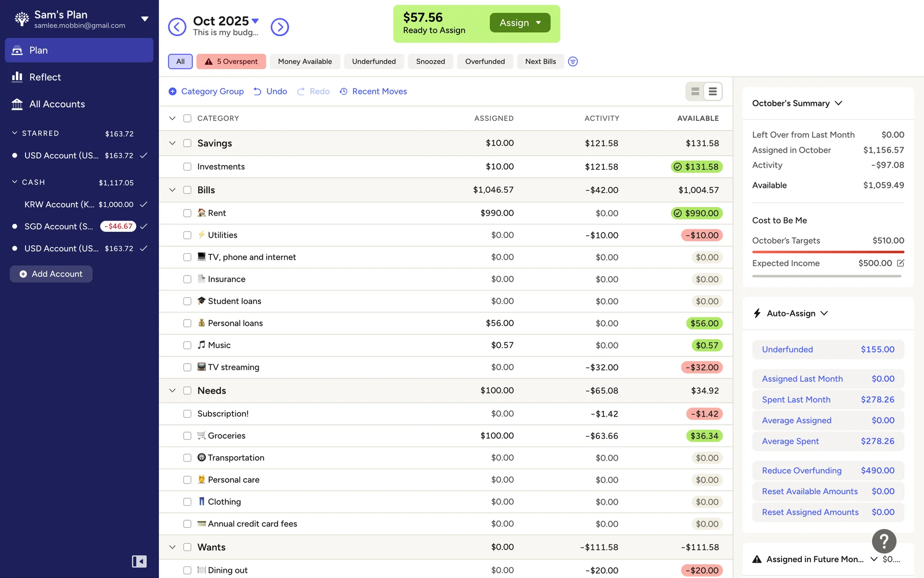Go to next month arrow
Screen dimensions: 924x578
point(280,27)
